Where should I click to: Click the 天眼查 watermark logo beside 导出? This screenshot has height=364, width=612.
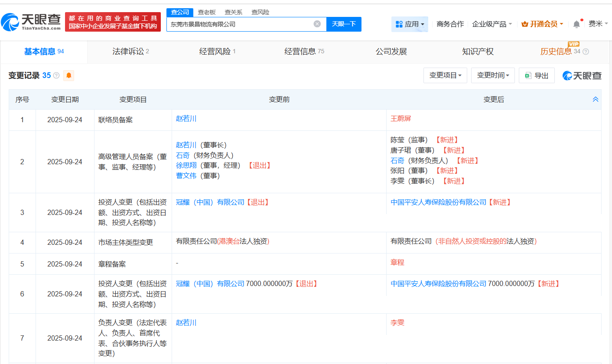tap(582, 75)
